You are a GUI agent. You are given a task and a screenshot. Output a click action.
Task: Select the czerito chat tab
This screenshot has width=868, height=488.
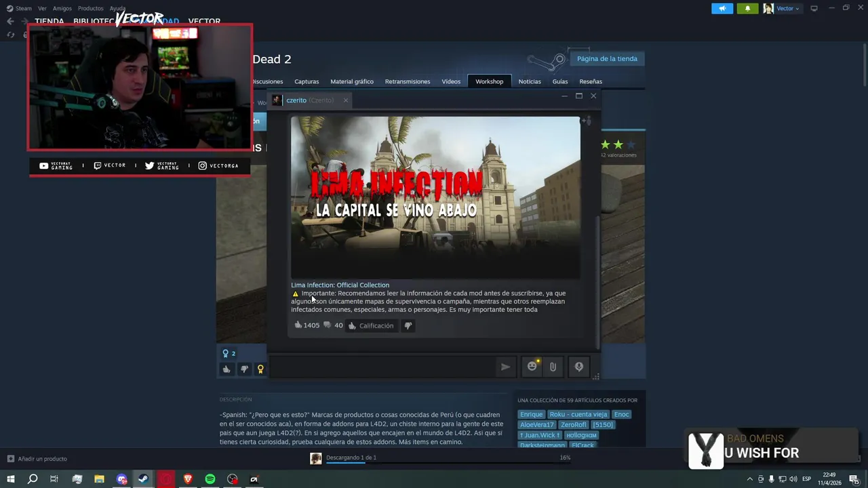tap(310, 100)
